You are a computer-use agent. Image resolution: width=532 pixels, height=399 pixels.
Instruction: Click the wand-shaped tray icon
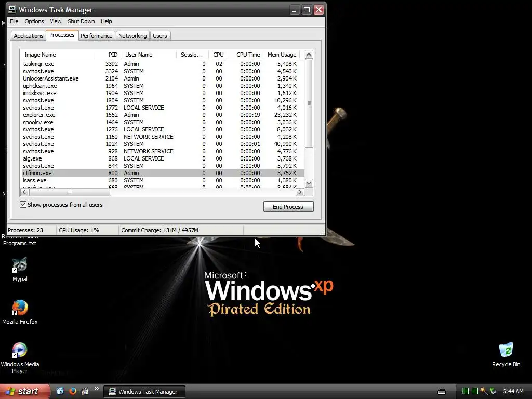[x=484, y=391]
